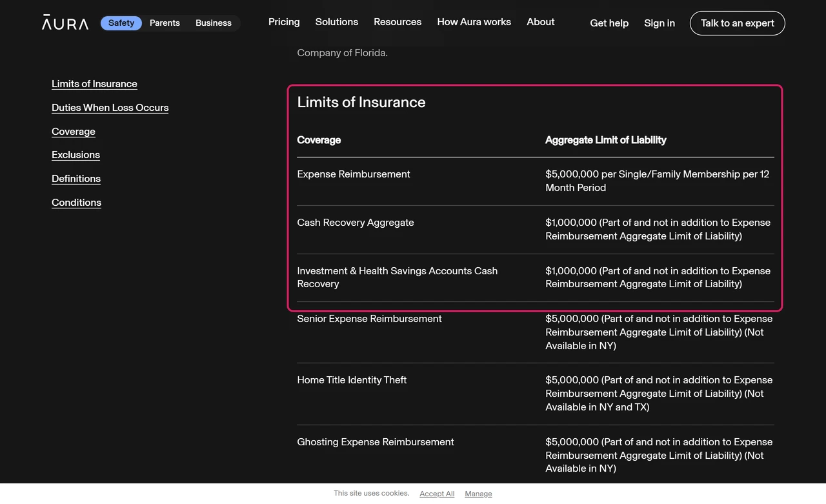Click the 'Company of Florida.' text
Viewport: 826px width, 504px height.
tap(342, 53)
